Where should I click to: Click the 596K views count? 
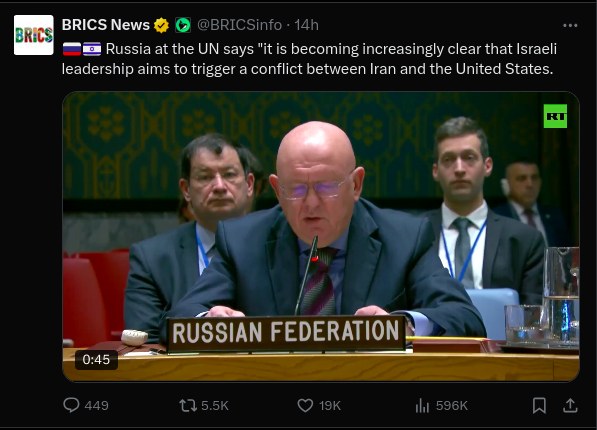pos(452,406)
